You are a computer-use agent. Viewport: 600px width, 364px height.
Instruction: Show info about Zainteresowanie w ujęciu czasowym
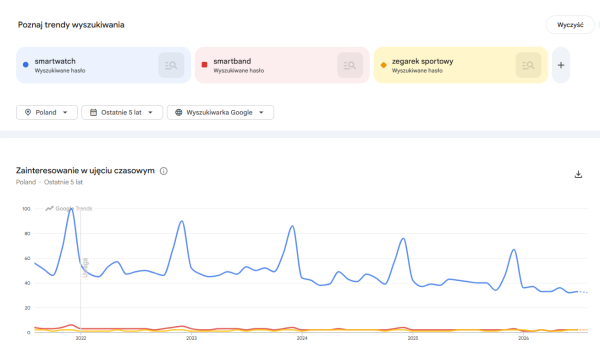tap(163, 171)
